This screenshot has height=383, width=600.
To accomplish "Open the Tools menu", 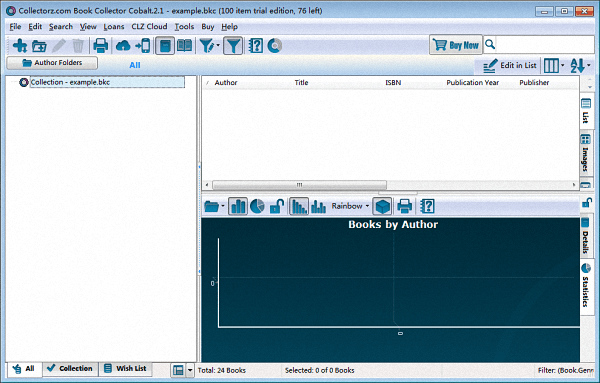I will click(x=184, y=27).
